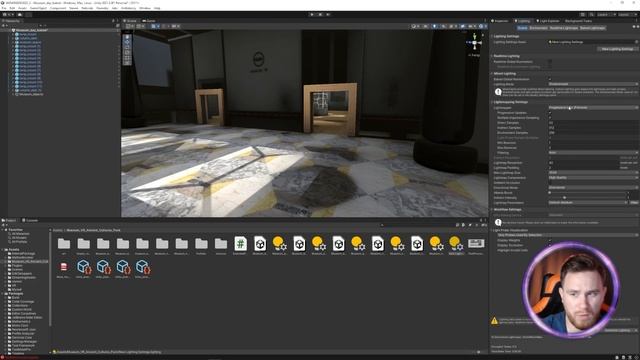Select the first yellow lighting settings asset
Image resolution: width=640 pixels, height=360 pixels.
click(x=279, y=244)
